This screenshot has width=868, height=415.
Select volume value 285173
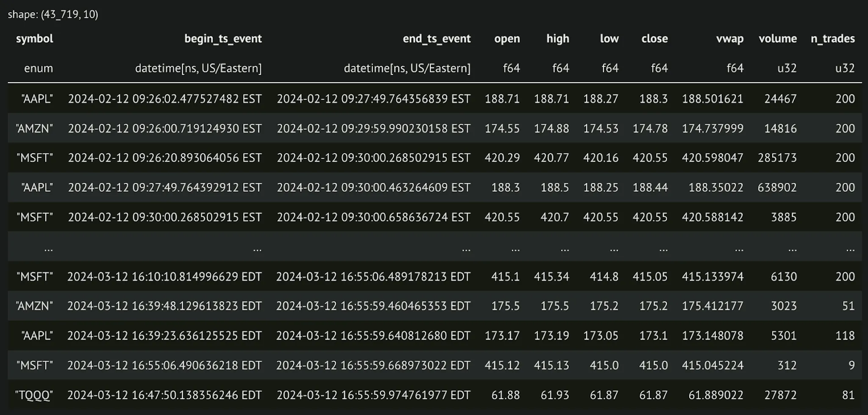coord(777,158)
